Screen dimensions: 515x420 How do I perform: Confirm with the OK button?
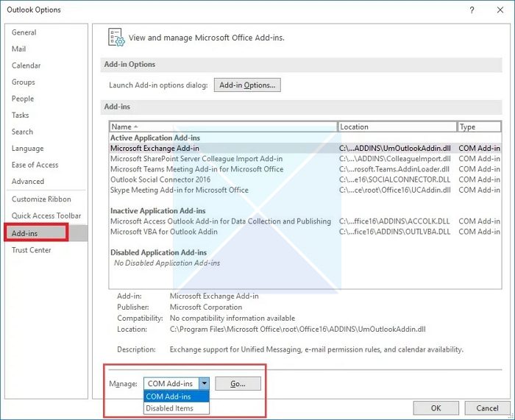pyautogui.click(x=436, y=407)
